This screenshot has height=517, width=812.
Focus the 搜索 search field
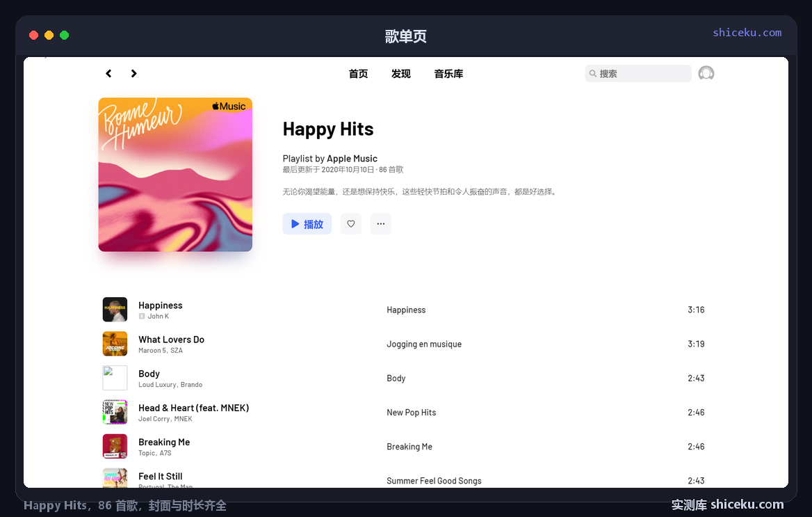[x=638, y=74]
